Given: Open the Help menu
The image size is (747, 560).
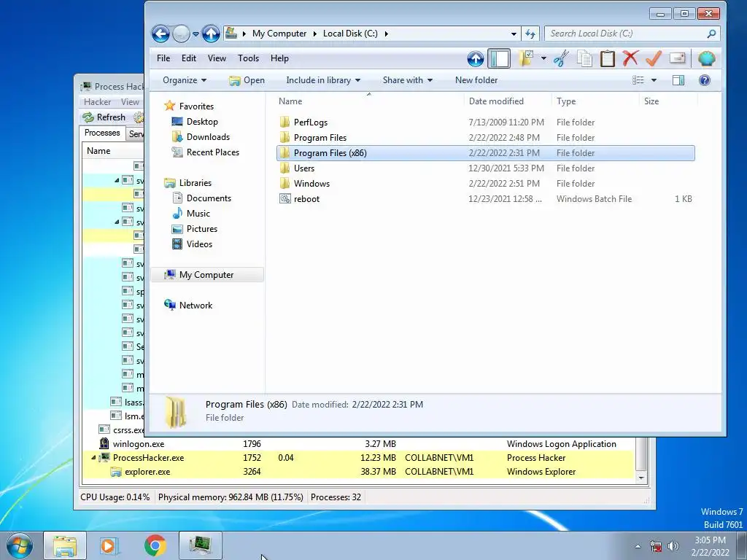Looking at the screenshot, I should (x=279, y=58).
